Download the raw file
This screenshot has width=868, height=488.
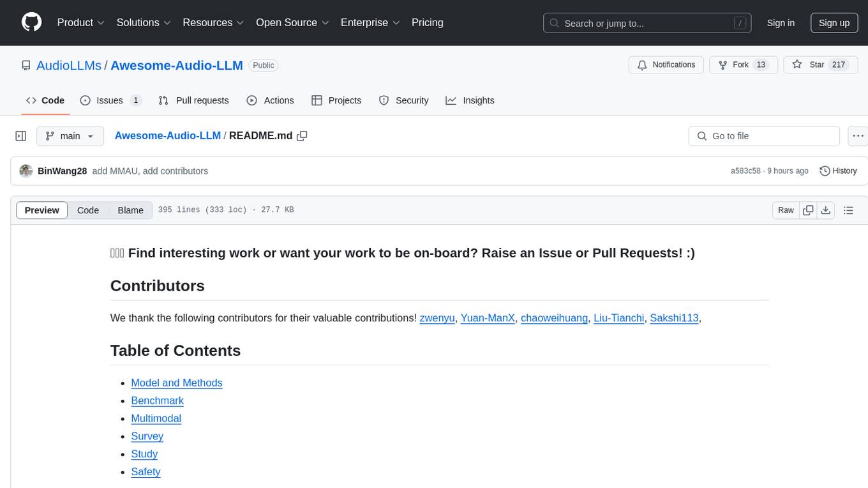[825, 210]
